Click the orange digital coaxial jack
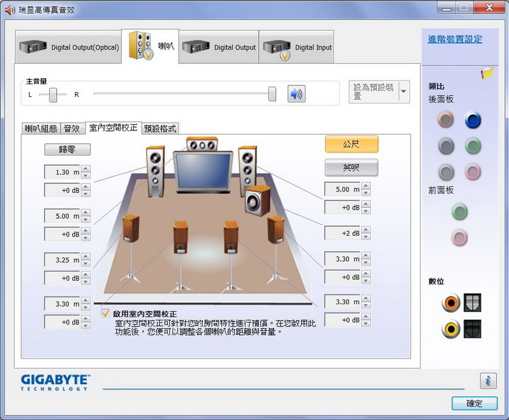The image size is (509, 420). pos(451,302)
